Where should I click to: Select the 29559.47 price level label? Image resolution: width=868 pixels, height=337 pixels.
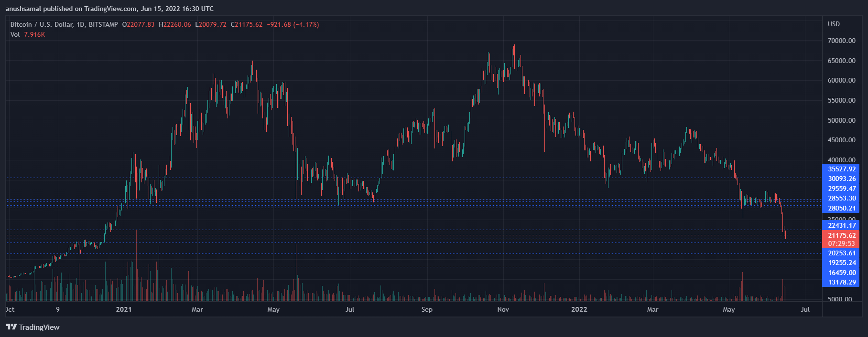pyautogui.click(x=841, y=189)
